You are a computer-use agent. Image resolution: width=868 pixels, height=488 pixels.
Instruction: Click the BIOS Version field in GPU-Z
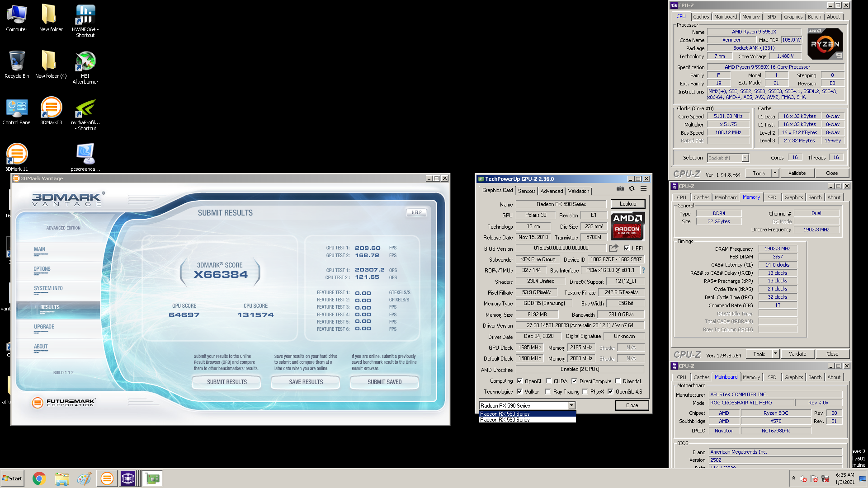(561, 248)
